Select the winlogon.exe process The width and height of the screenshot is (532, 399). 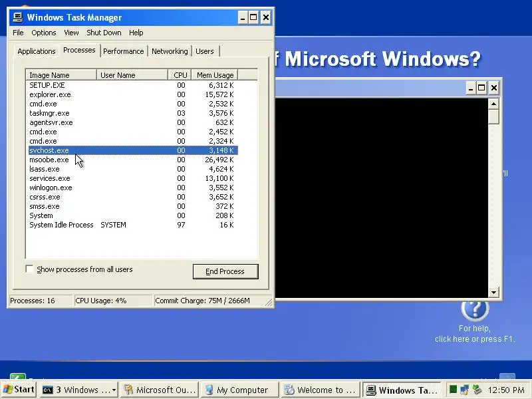point(133,188)
